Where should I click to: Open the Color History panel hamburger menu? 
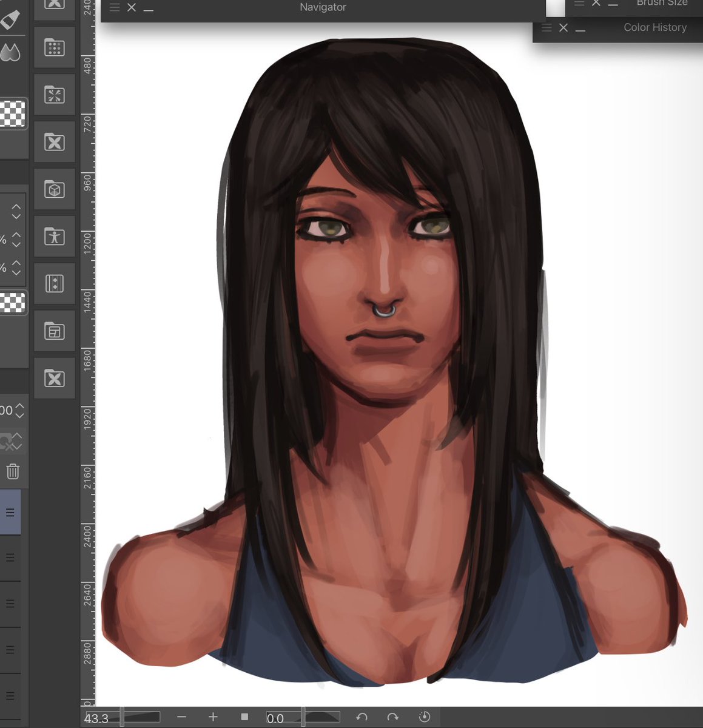(x=547, y=27)
